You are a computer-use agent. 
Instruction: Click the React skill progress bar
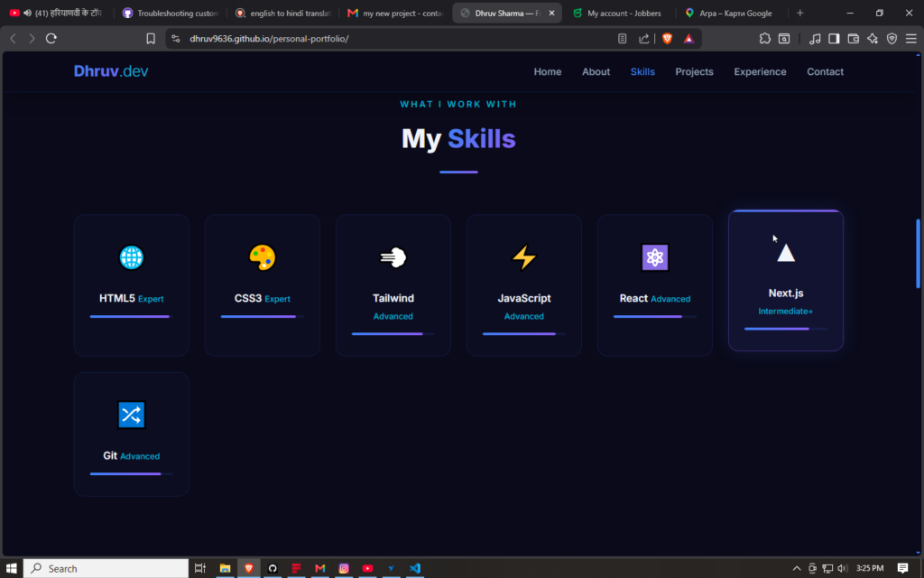(655, 317)
